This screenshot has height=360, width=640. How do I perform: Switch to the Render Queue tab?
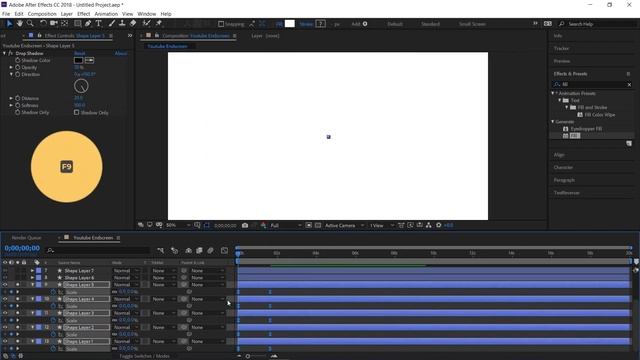click(27, 238)
